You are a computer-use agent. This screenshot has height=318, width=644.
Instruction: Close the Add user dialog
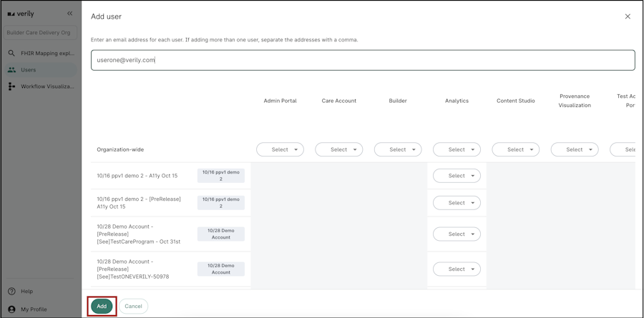pyautogui.click(x=628, y=16)
